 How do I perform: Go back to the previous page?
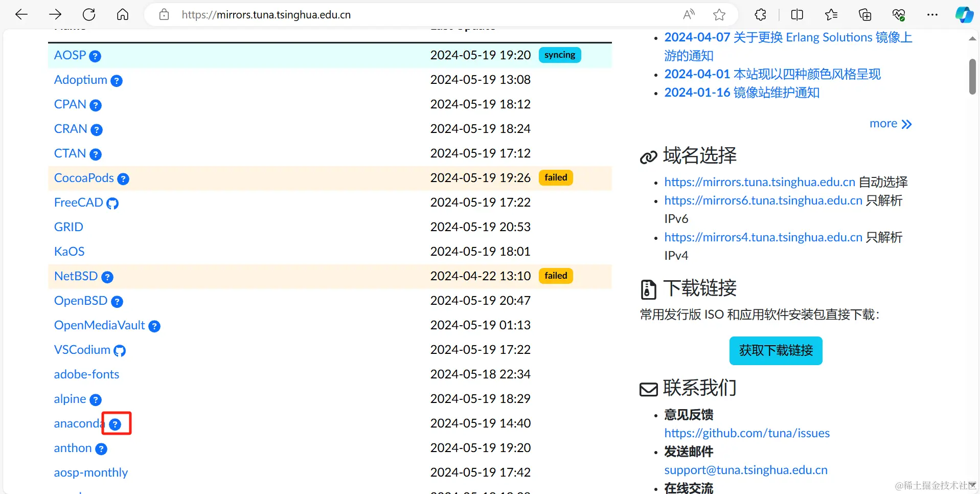[21, 14]
